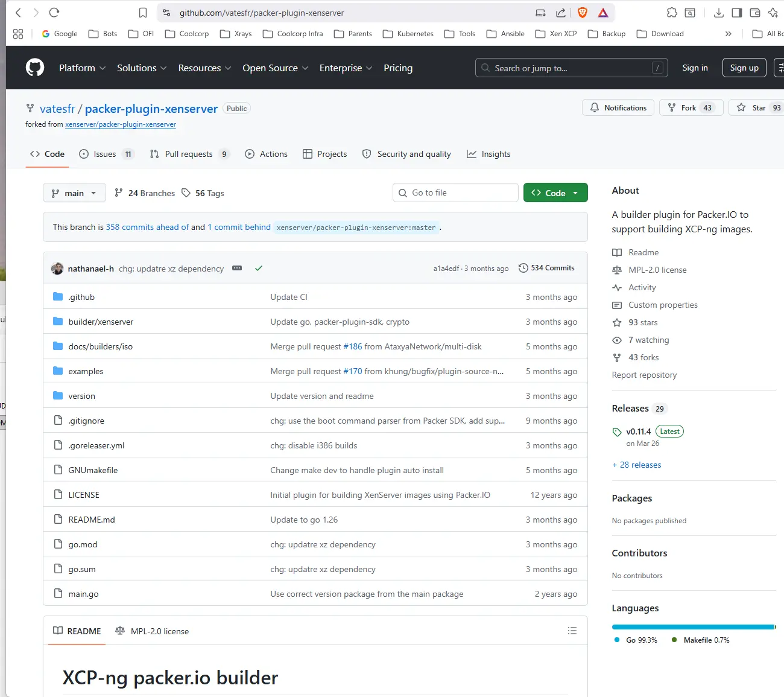Share this page using share icon

point(561,12)
